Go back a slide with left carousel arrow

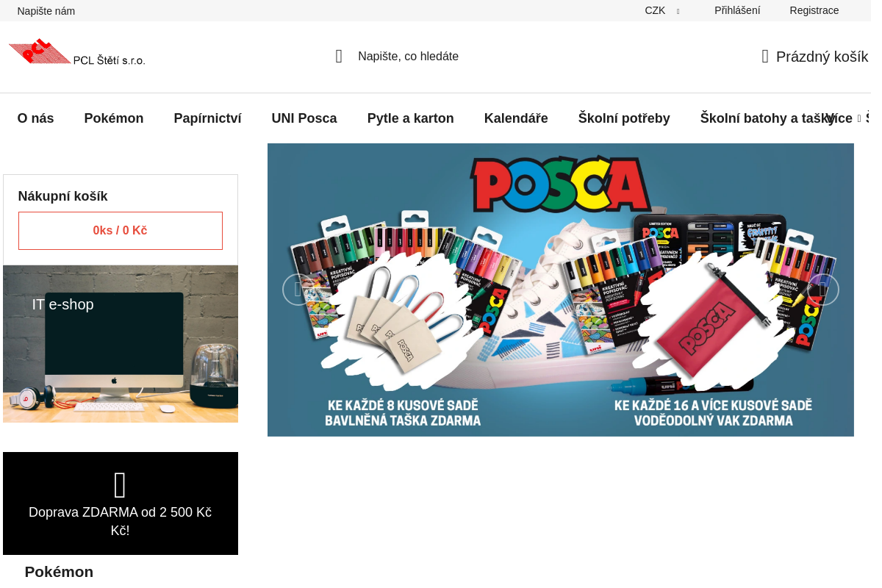(298, 290)
